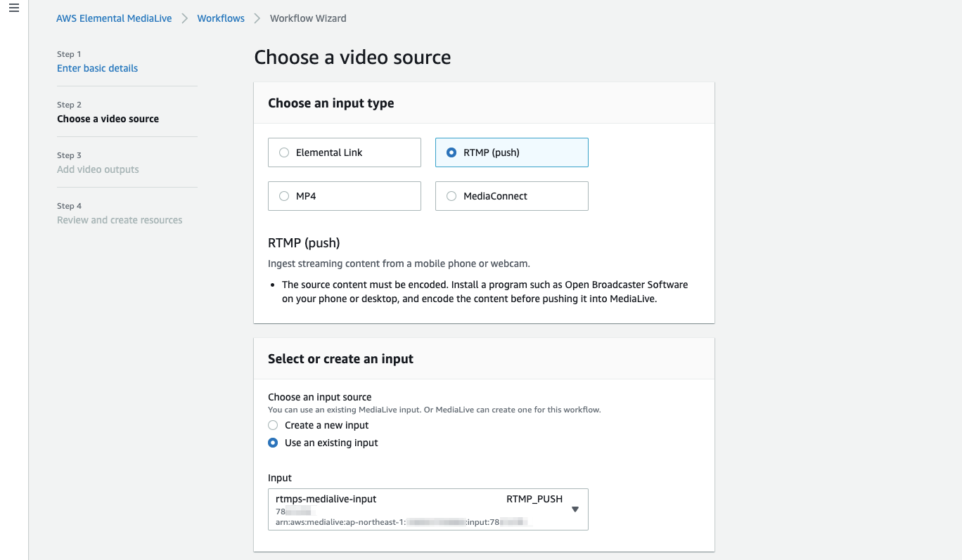The height and width of the screenshot is (560, 962).
Task: Choose Elemental Link input type
Action: tap(345, 152)
